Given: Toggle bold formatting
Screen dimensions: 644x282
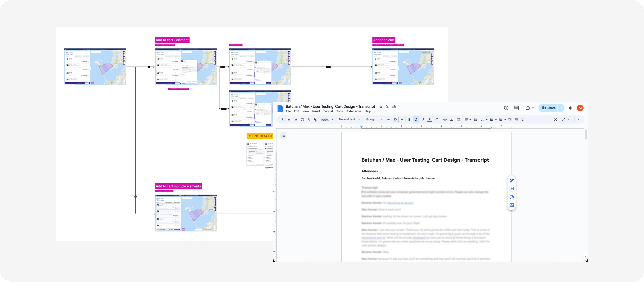Looking at the screenshot, I should pyautogui.click(x=409, y=120).
